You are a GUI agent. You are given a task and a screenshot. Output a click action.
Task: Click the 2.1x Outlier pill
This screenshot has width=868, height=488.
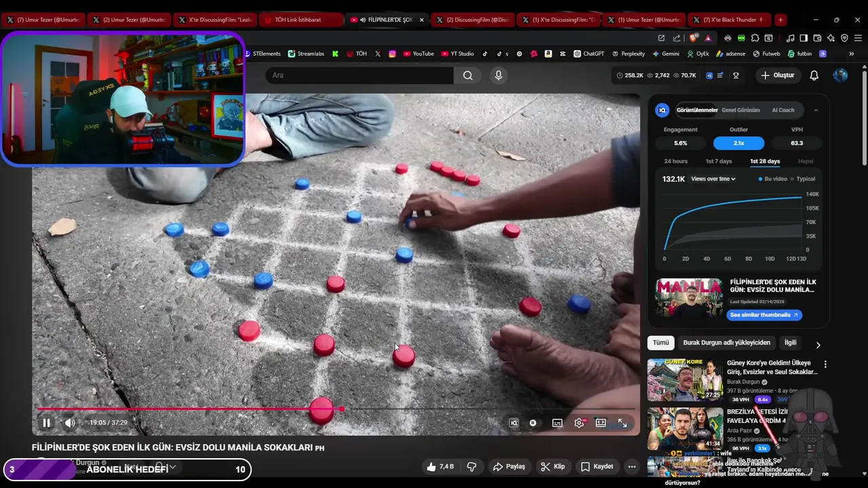tap(738, 143)
